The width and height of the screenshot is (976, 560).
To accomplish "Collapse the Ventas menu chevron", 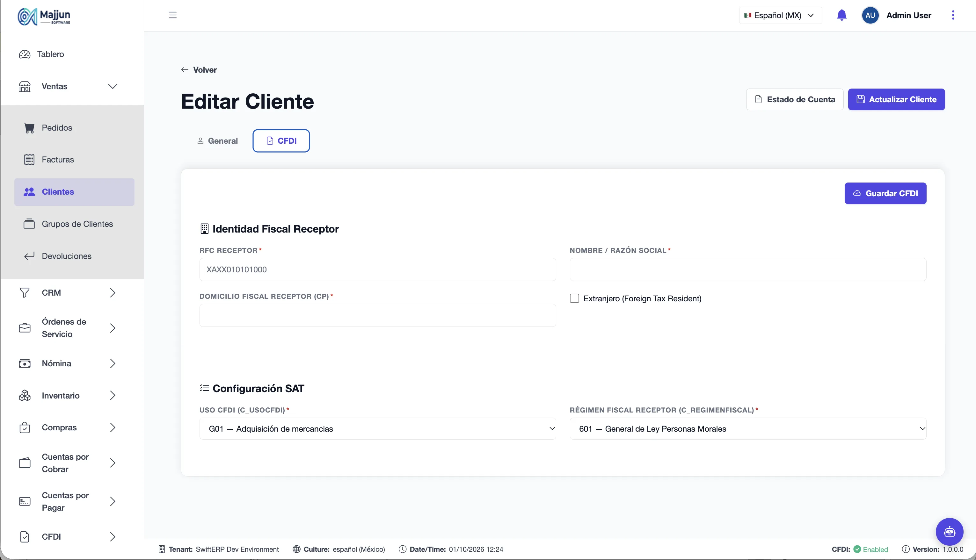I will (113, 87).
